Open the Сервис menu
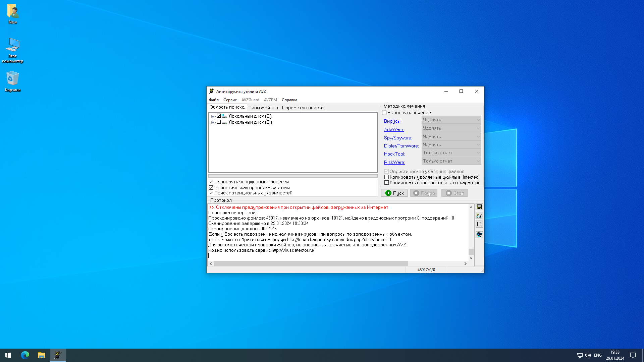Viewport: 644px width, 362px height. 230,100
